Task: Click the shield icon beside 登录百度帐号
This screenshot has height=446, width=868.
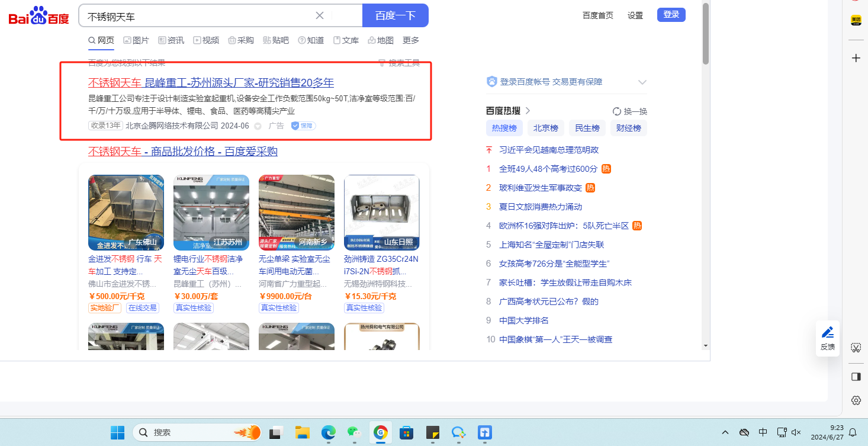Action: (491, 82)
